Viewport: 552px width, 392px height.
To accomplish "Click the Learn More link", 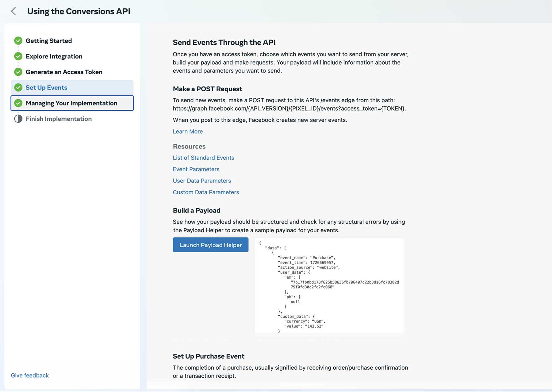I will tap(188, 131).
